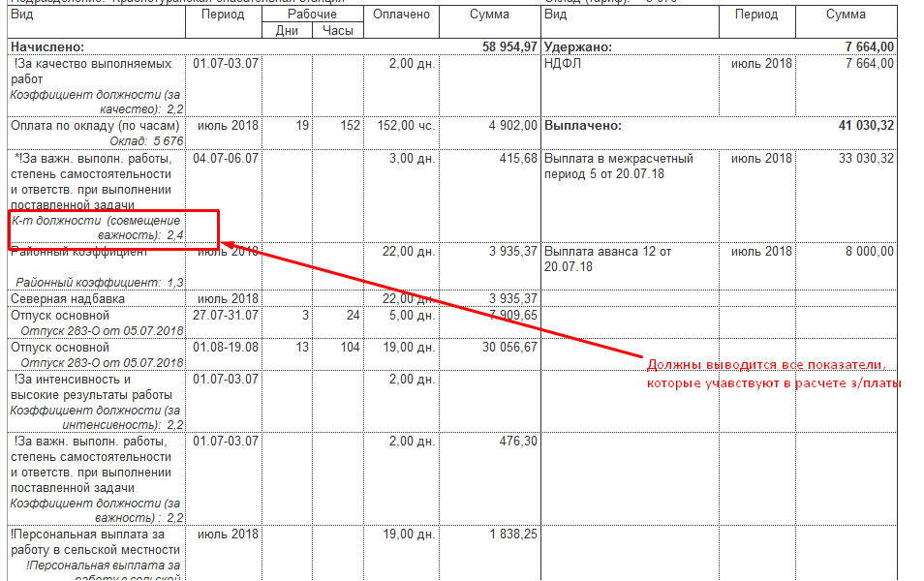The width and height of the screenshot is (924, 581).
Task: Select the "Оплачено" column header
Action: click(x=402, y=15)
